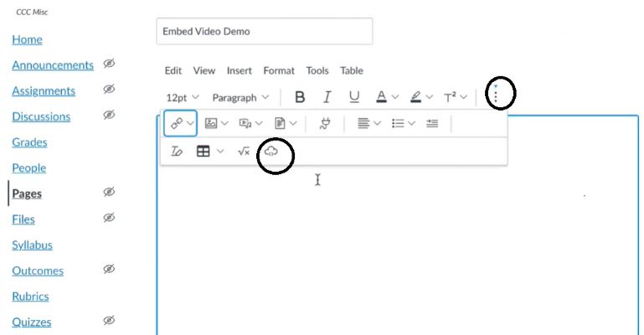The height and width of the screenshot is (335, 644).
Task: Open the Insert menu
Action: point(239,70)
